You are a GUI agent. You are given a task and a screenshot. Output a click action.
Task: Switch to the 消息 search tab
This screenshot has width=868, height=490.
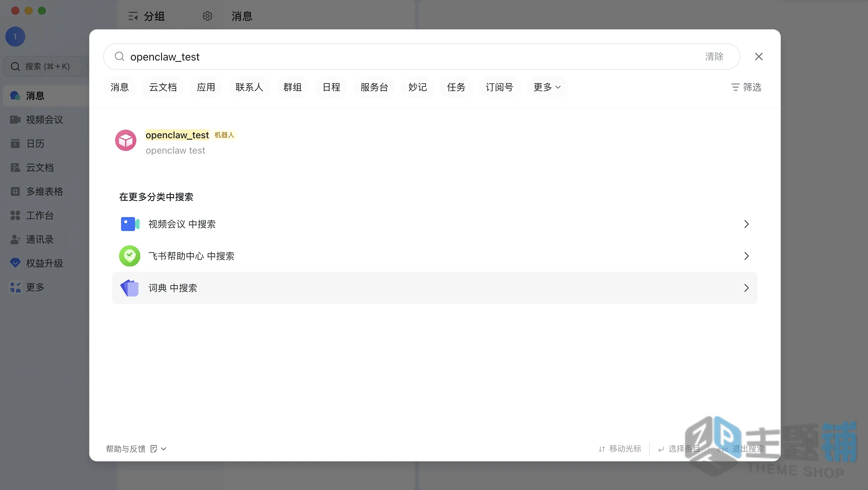coord(120,87)
